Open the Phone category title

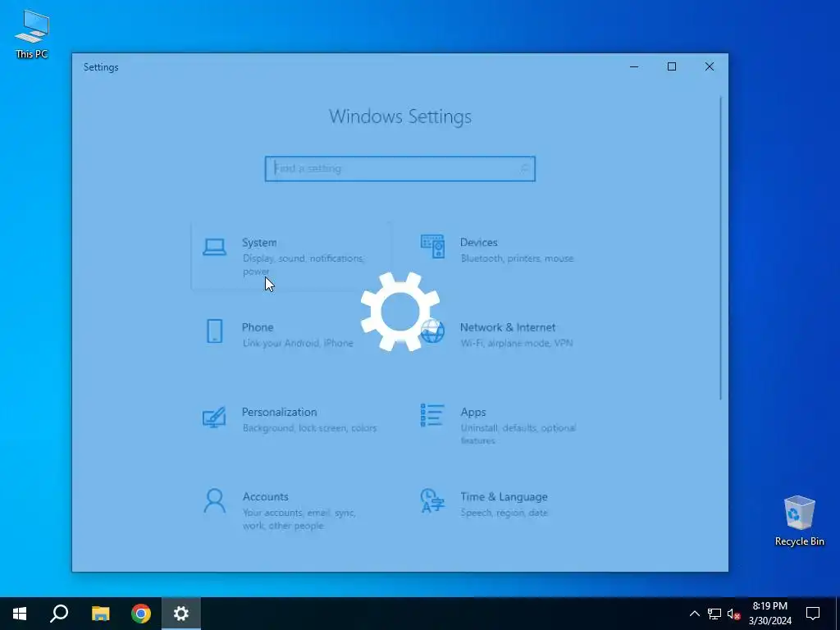(x=257, y=327)
